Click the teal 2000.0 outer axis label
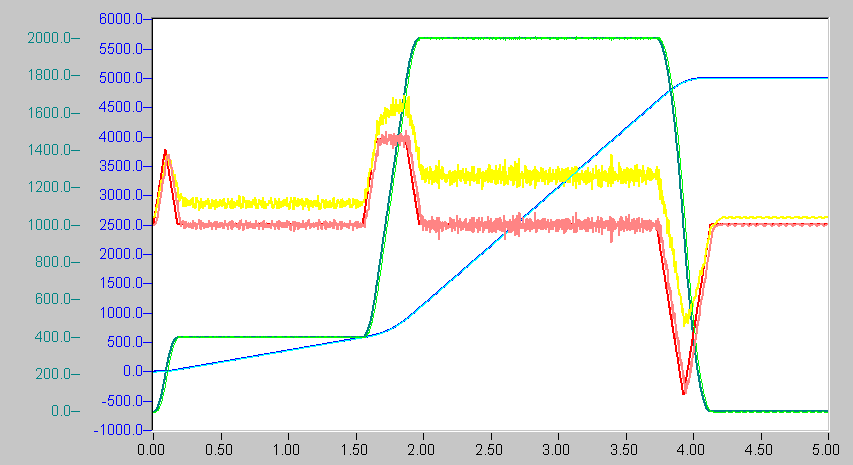This screenshot has height=465, width=853. click(49, 38)
